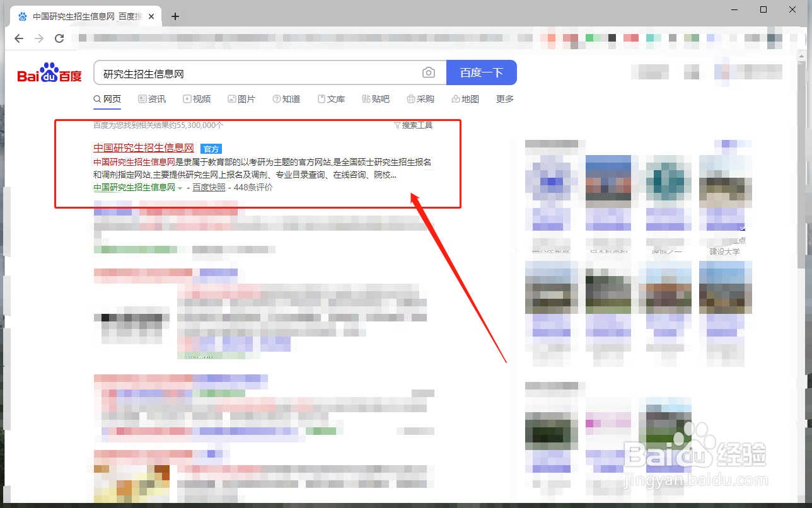Go forward in browser
812x508 pixels.
(39, 38)
